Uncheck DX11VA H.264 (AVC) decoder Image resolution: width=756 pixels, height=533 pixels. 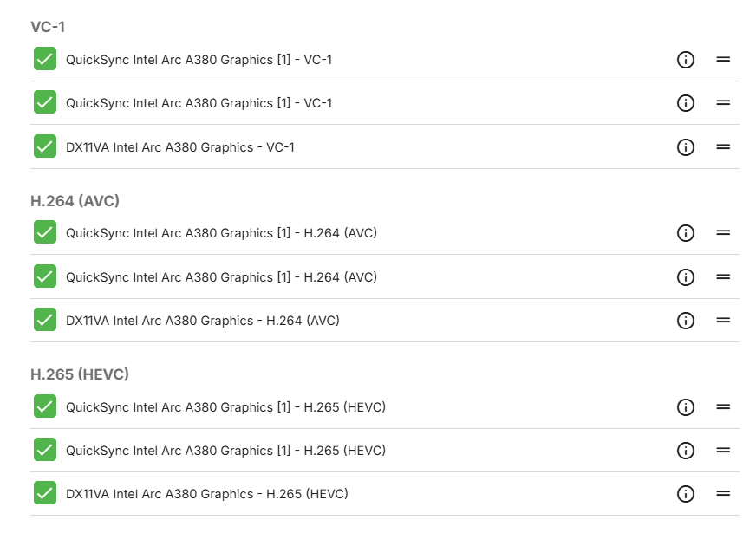pos(45,320)
